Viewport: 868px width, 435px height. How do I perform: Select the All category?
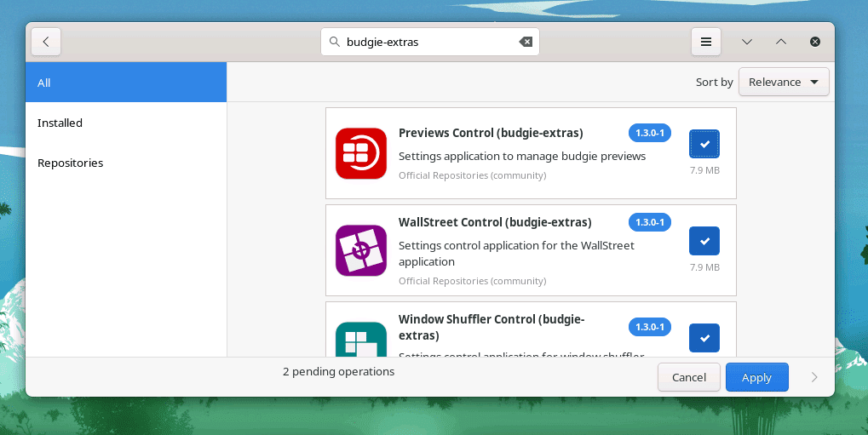pos(126,83)
